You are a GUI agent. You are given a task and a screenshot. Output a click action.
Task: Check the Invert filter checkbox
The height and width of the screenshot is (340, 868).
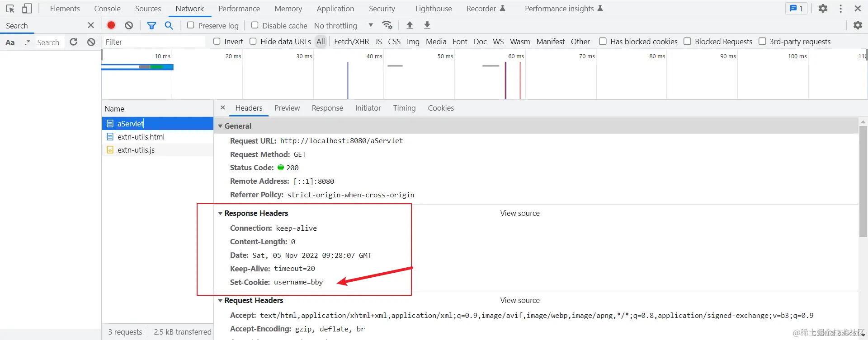(x=217, y=42)
